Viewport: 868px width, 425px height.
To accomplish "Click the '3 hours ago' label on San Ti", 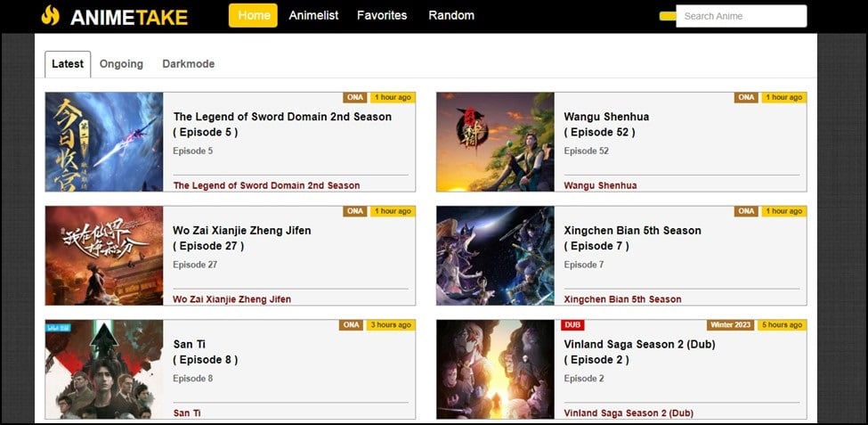I will 391,324.
